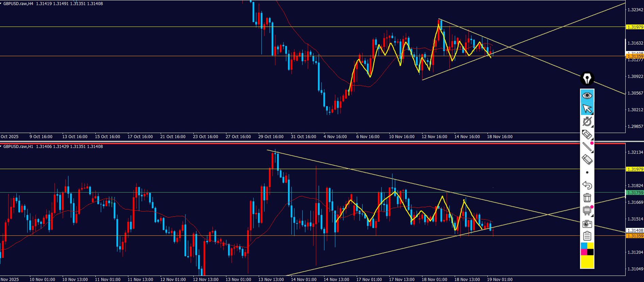The image size is (644, 282).
Task: Toggle the crossed-out stopwatch timer tool
Action: (x=587, y=121)
